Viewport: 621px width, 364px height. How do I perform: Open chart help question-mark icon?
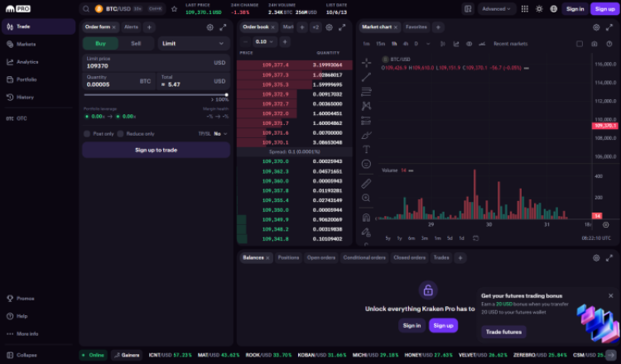(x=609, y=44)
